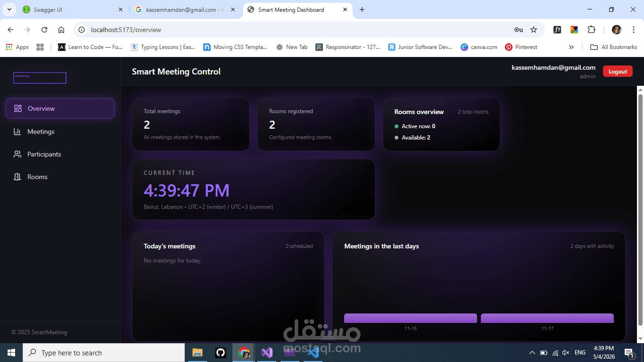Click the Total meetings card
The height and width of the screenshot is (362, 644).
click(x=191, y=124)
